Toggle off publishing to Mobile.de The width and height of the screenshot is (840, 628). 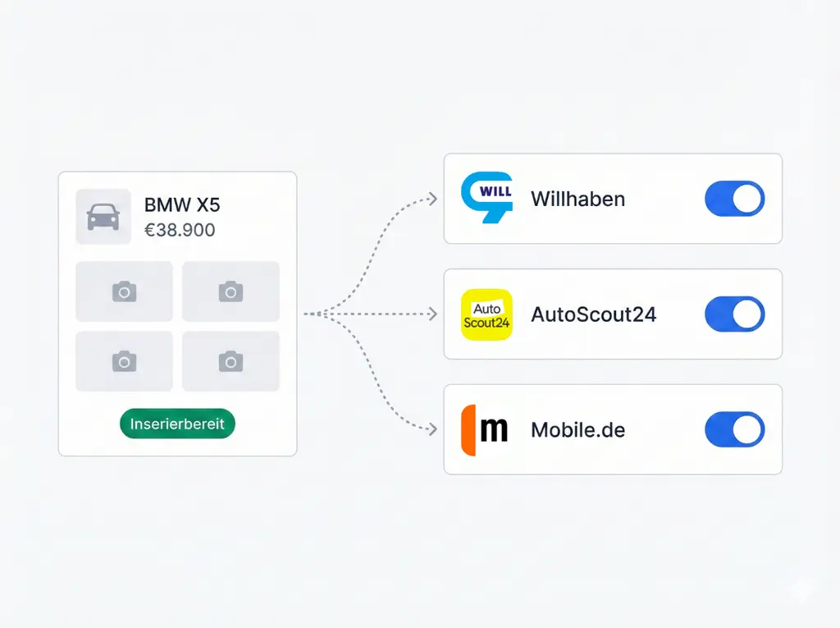coord(734,429)
